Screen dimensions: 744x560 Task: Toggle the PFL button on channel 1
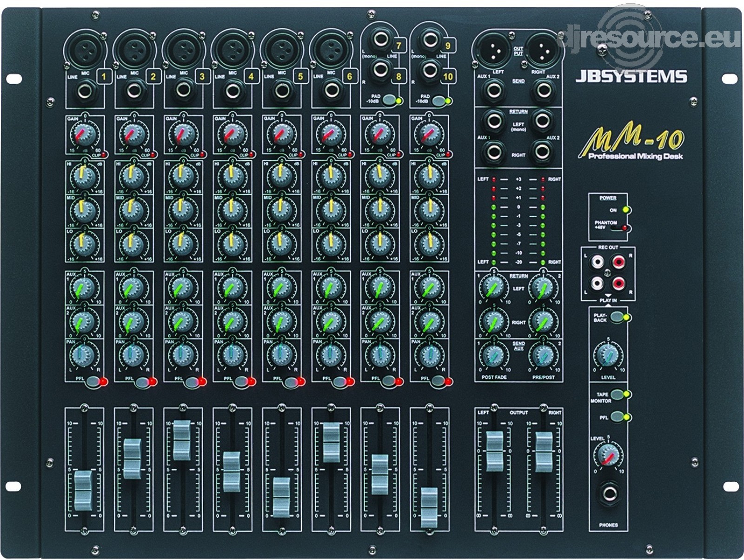tap(93, 381)
